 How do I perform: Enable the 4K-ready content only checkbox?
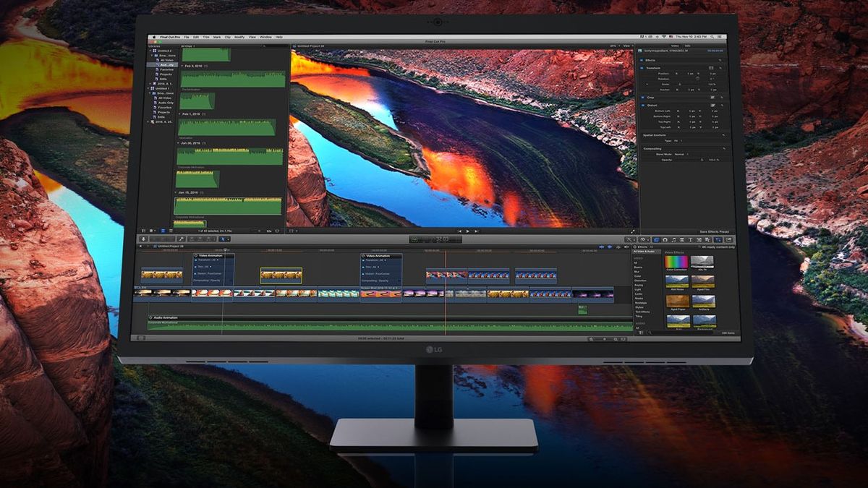[699, 247]
